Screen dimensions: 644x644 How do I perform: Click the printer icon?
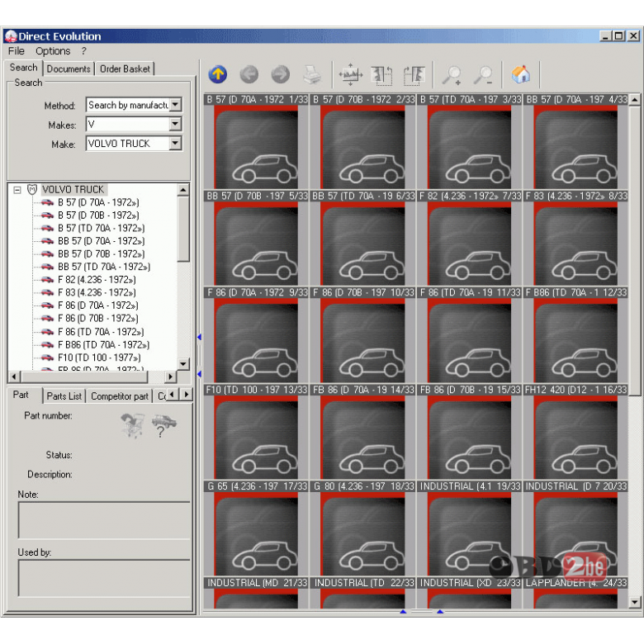coord(312,75)
